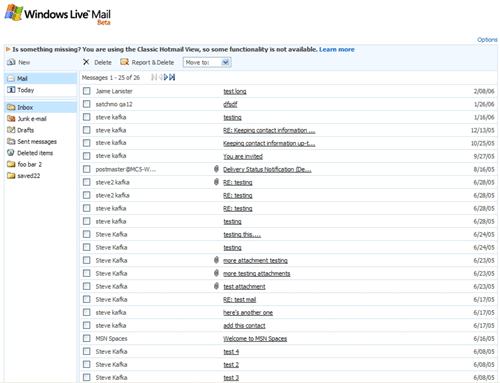Click the Delete X icon
Image resolution: width=500 pixels, height=383 pixels.
tap(86, 62)
